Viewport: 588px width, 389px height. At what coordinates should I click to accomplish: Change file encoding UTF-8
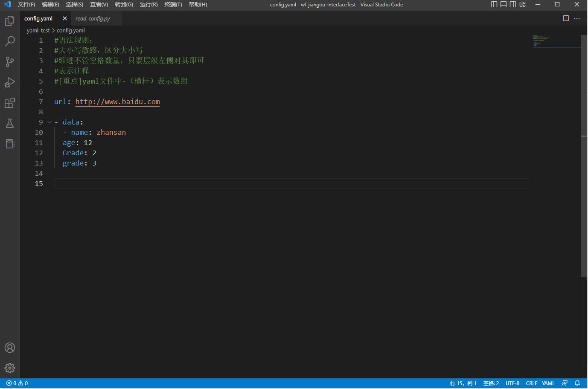tap(512, 383)
